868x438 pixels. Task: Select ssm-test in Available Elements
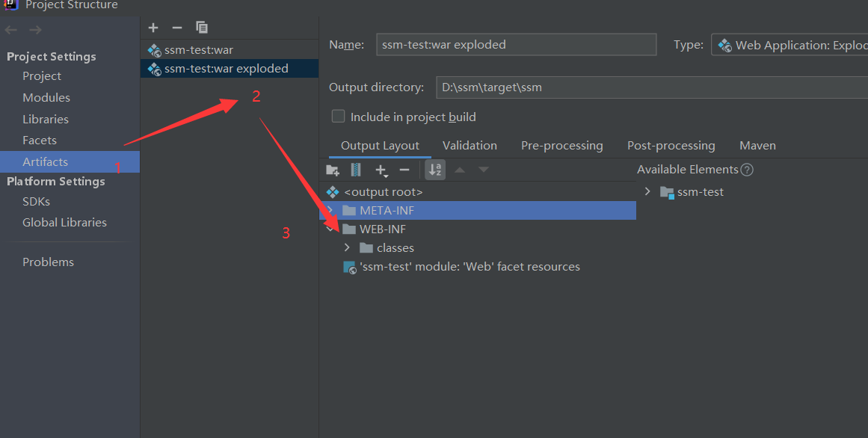pos(701,192)
